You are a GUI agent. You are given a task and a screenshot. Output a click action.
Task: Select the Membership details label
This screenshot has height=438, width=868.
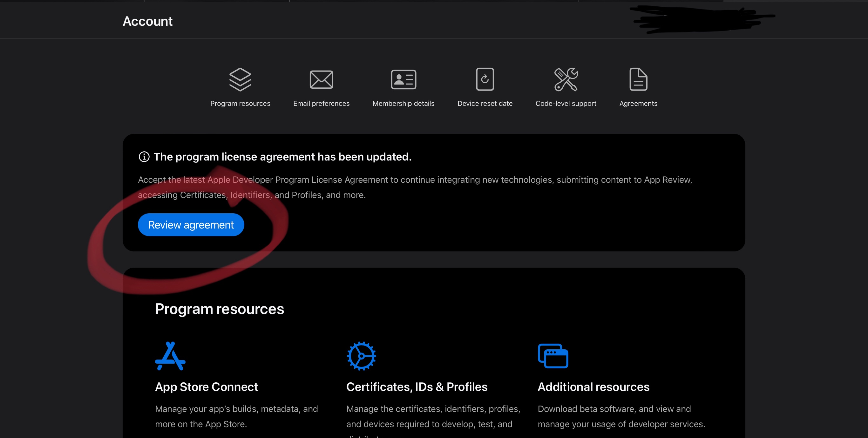pyautogui.click(x=403, y=104)
